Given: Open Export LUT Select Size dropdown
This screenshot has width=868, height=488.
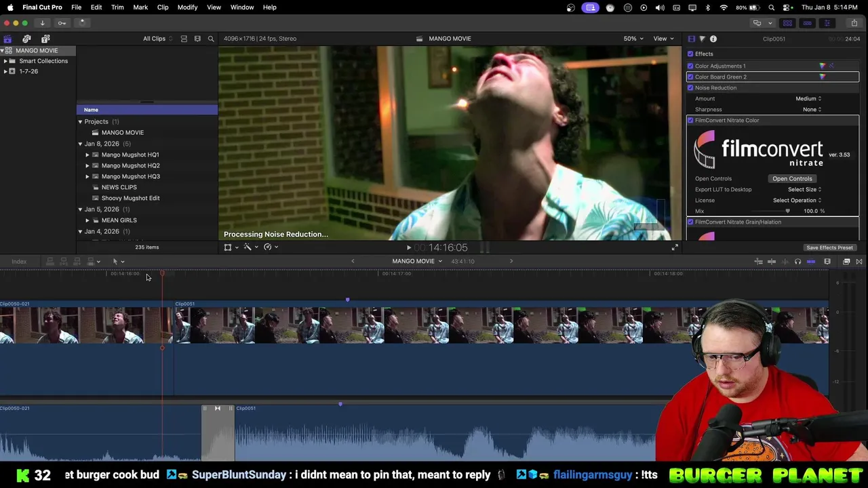Looking at the screenshot, I should tap(804, 189).
